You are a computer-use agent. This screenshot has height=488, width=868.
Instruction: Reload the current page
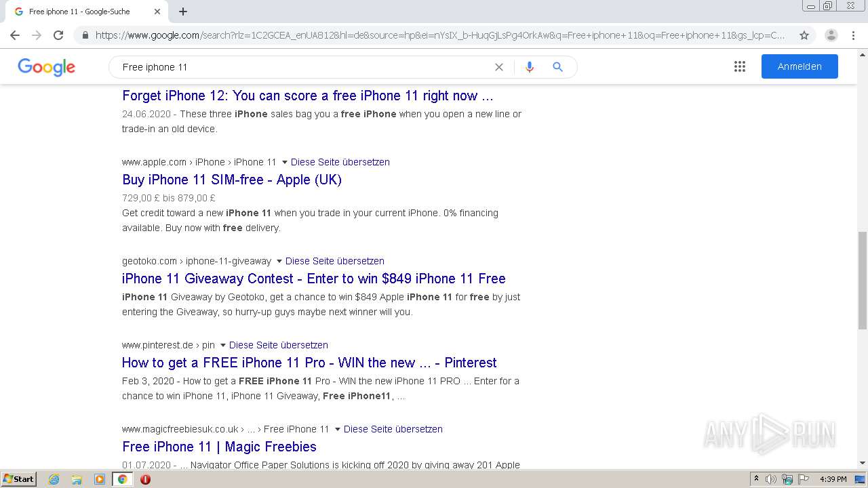coord(58,35)
